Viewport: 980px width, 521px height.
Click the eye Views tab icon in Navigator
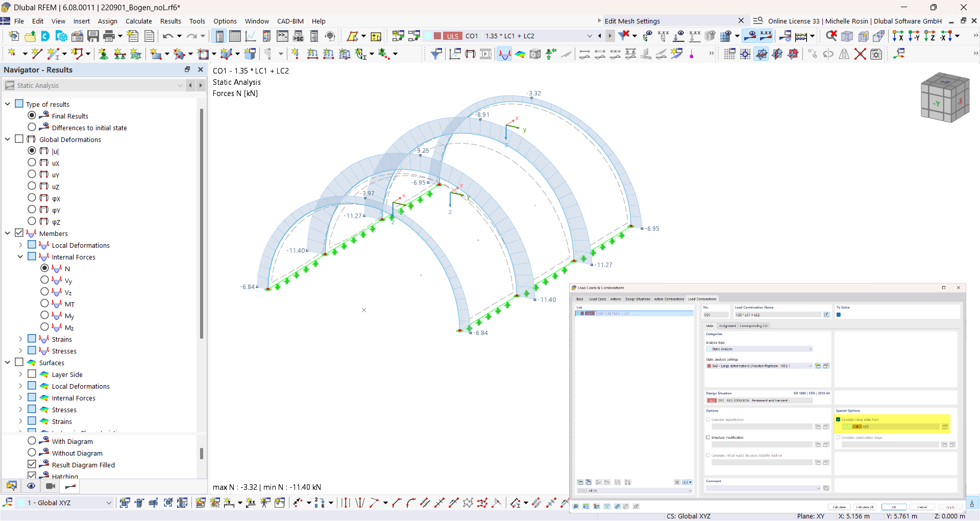[31, 486]
